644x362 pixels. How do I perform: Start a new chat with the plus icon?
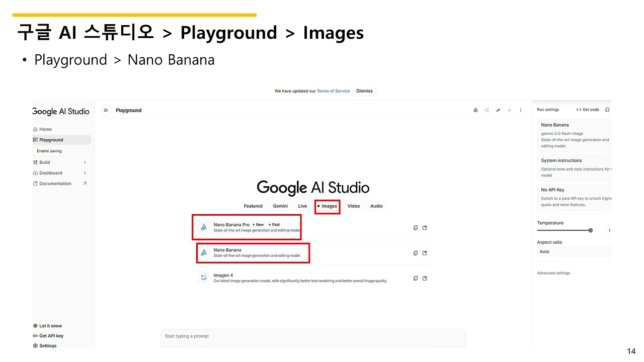[x=509, y=110]
